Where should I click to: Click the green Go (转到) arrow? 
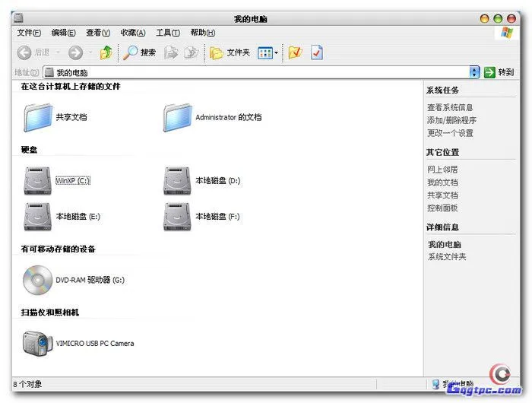pos(489,72)
